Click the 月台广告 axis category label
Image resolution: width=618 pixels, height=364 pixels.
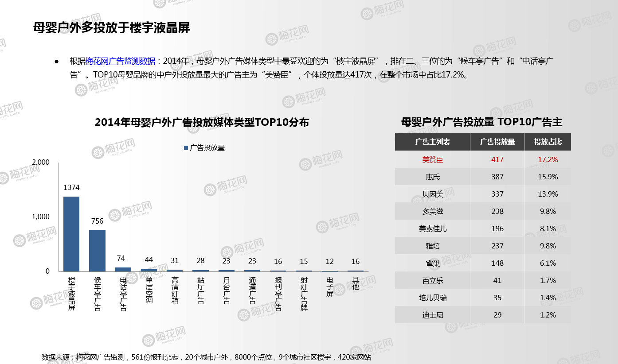click(227, 290)
